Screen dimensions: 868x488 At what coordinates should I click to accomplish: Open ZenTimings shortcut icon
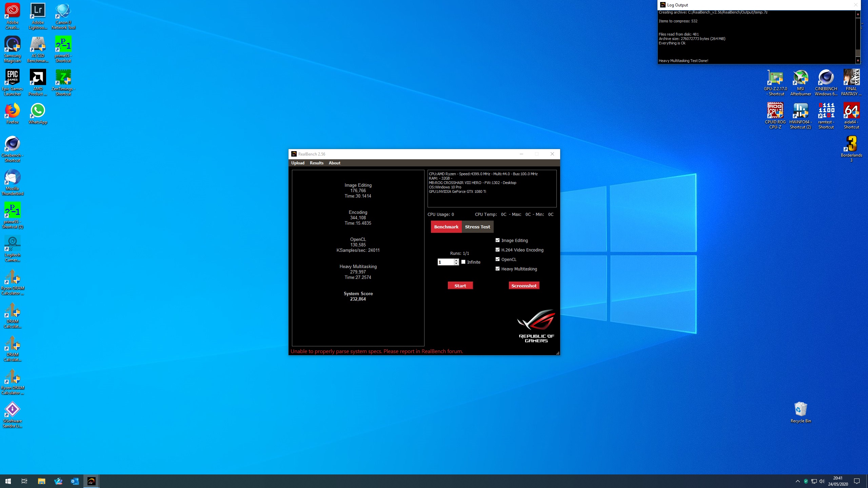click(x=63, y=83)
